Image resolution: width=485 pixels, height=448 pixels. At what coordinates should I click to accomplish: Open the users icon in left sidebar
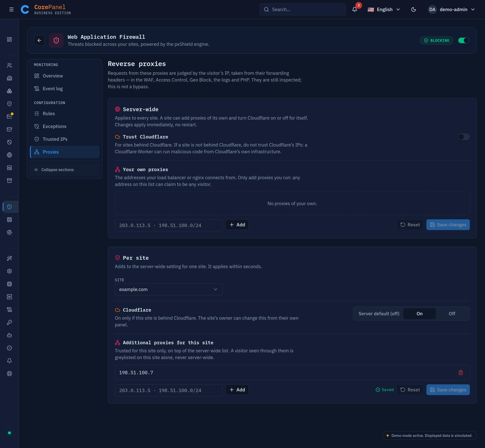9,66
